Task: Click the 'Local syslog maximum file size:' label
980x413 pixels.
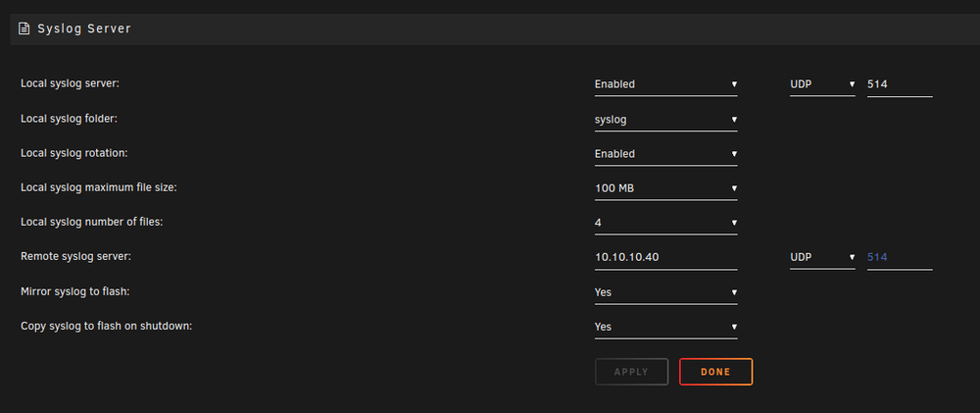Action: (x=99, y=187)
